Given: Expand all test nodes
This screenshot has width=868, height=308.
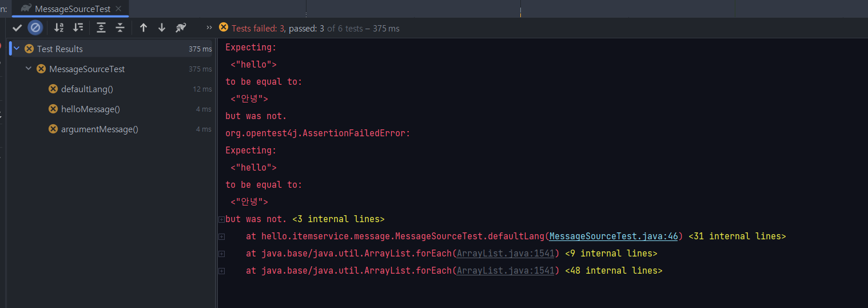Looking at the screenshot, I should tap(101, 27).
